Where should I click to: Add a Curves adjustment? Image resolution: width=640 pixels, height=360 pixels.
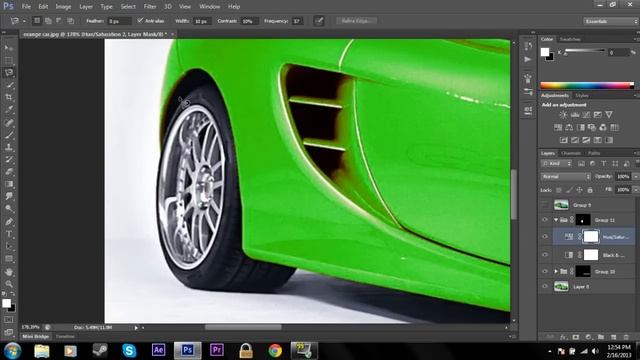pyautogui.click(x=586, y=115)
